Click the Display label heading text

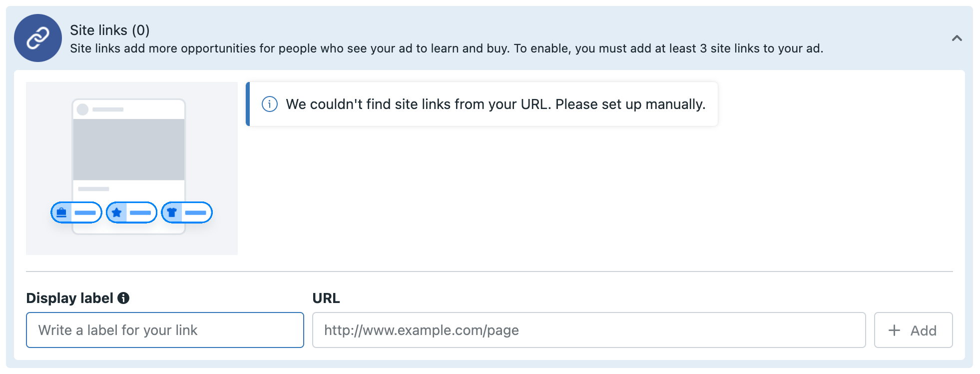(69, 298)
